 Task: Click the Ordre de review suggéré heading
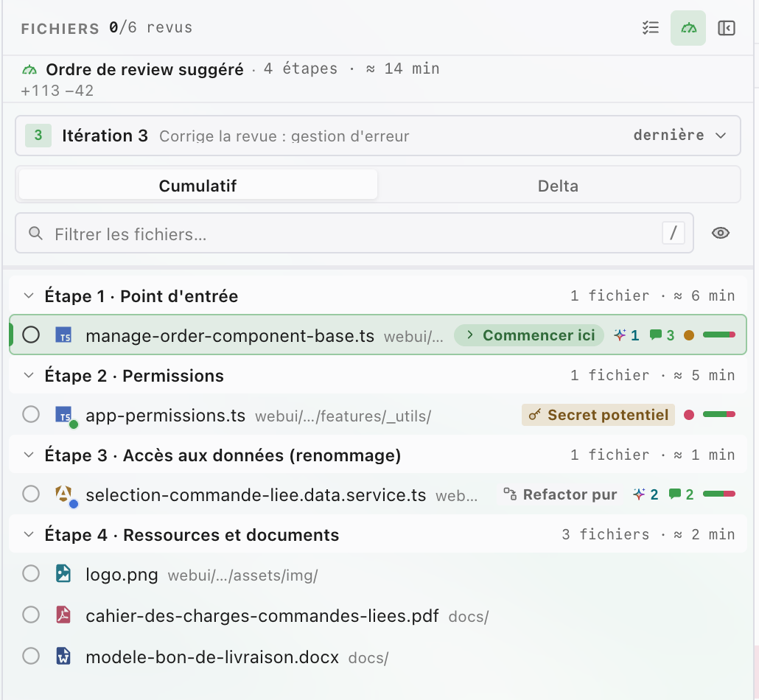(x=144, y=69)
